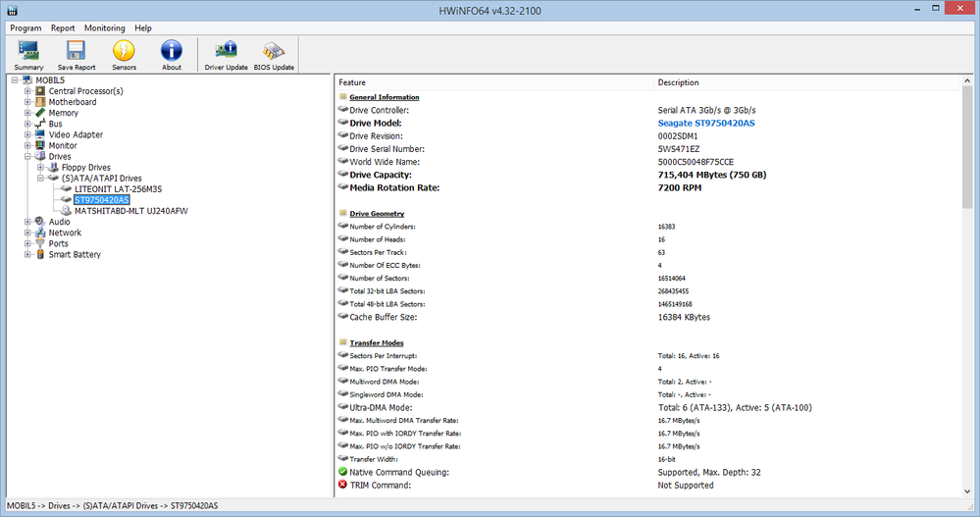This screenshot has height=517, width=980.
Task: Collapse the MOBIL5 root node
Action: [15, 80]
